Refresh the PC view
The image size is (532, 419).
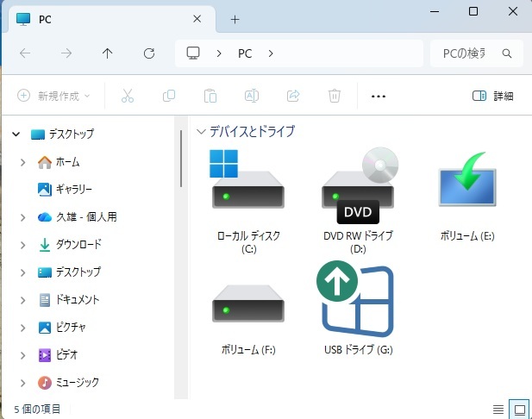(x=149, y=53)
